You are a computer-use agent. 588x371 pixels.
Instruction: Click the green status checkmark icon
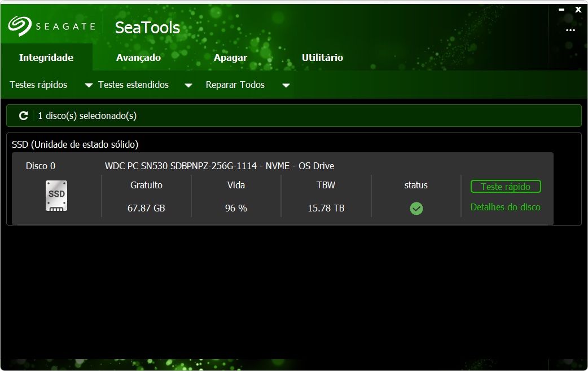pos(416,209)
